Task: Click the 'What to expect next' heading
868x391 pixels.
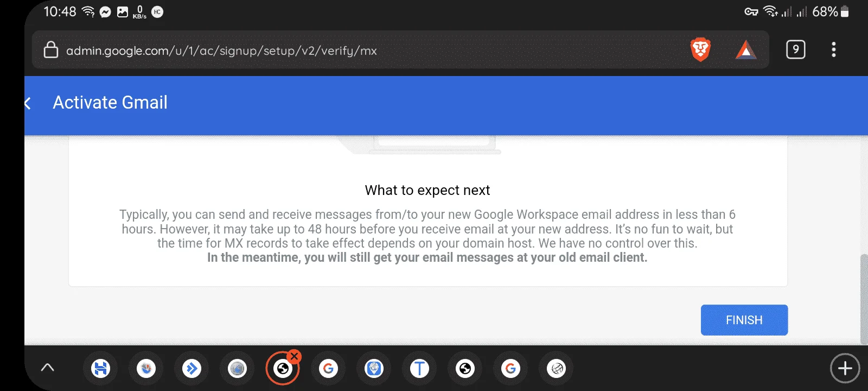Action: [427, 190]
